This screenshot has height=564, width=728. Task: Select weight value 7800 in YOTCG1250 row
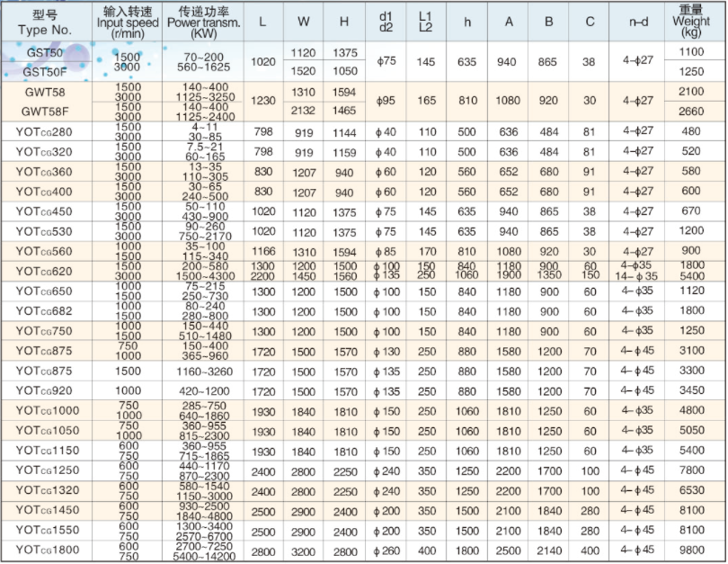pos(692,470)
